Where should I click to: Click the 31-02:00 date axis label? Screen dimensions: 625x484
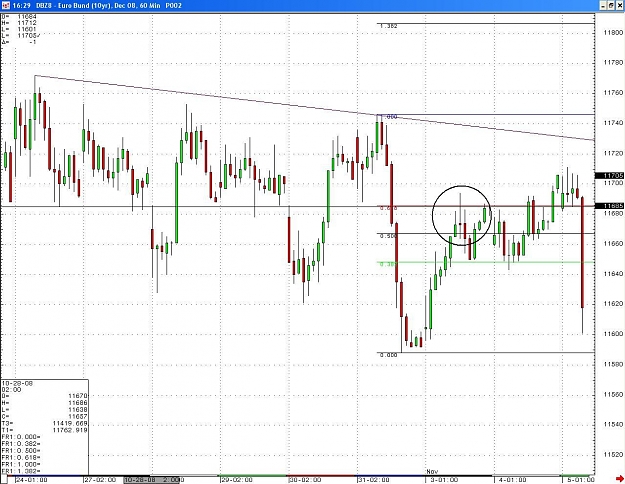pos(374,480)
